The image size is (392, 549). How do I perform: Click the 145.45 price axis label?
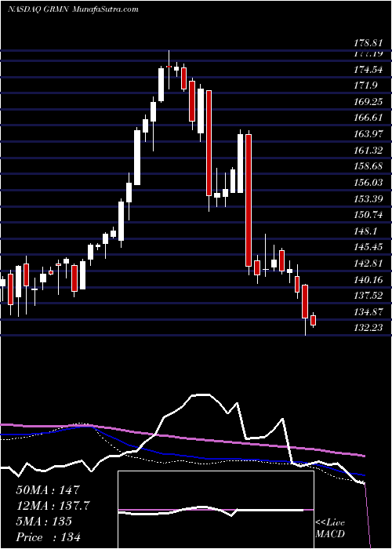point(367,247)
